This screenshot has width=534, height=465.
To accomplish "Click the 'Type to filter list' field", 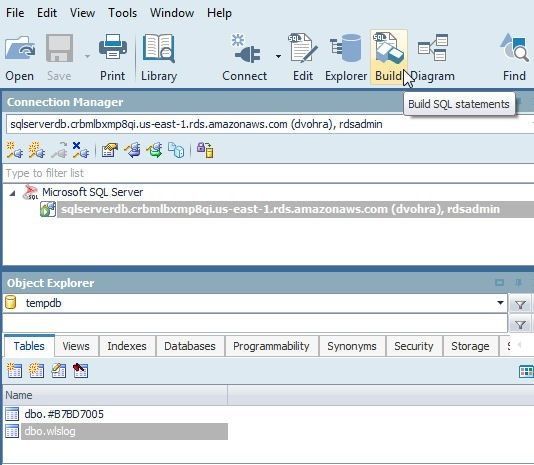I will pyautogui.click(x=268, y=173).
